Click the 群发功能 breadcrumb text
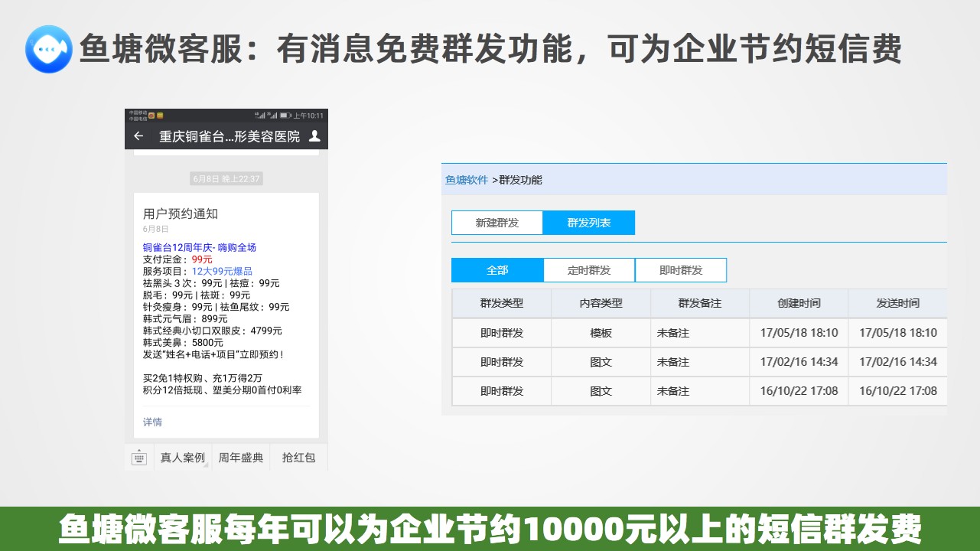This screenshot has width=980, height=551. (520, 180)
